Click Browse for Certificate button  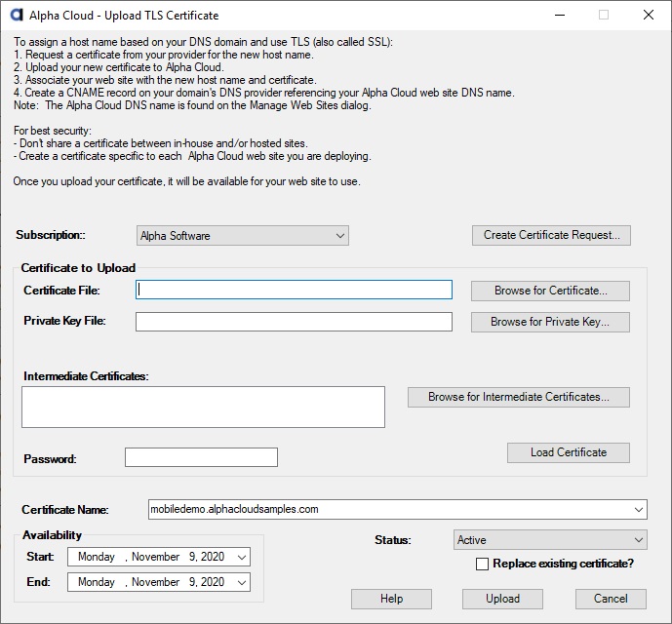tap(550, 291)
